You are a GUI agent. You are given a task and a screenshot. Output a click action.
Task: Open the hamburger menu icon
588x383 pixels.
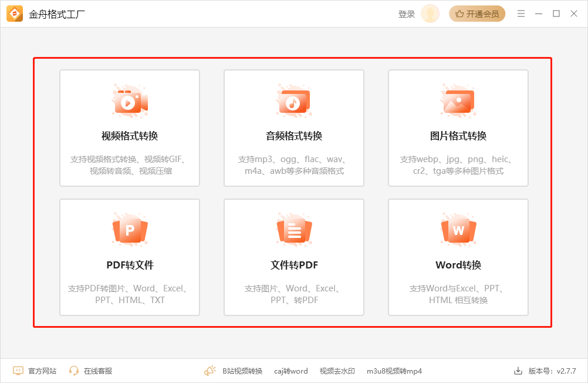(521, 14)
